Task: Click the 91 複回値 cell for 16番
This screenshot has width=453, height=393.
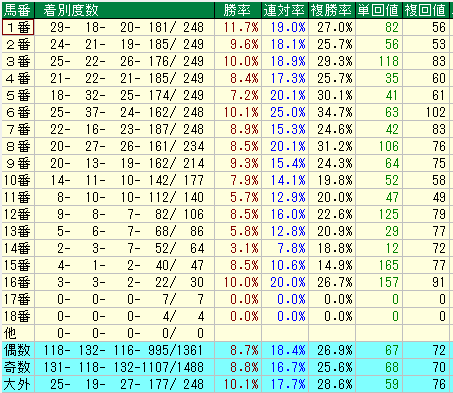Action: click(x=426, y=282)
